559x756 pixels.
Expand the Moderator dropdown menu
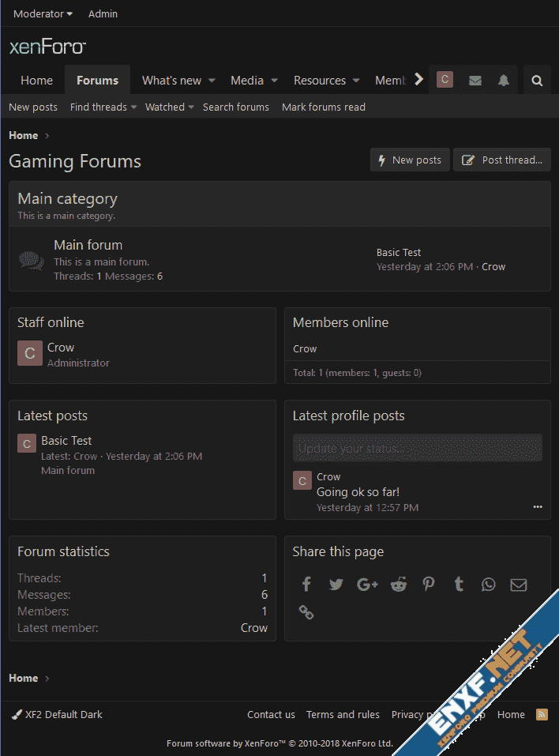click(43, 14)
